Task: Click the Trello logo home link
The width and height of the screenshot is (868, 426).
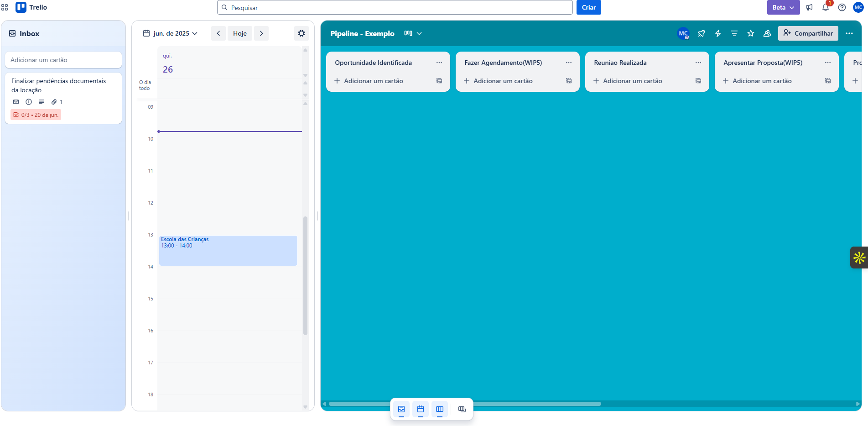Action: tap(31, 7)
